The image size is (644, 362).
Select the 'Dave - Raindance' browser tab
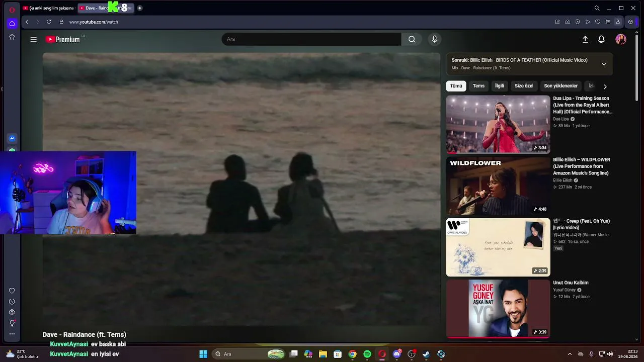click(x=105, y=8)
